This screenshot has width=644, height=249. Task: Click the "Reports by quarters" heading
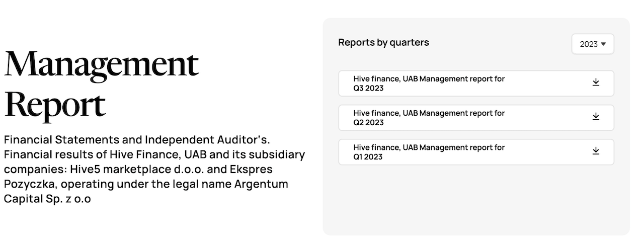[x=383, y=42]
